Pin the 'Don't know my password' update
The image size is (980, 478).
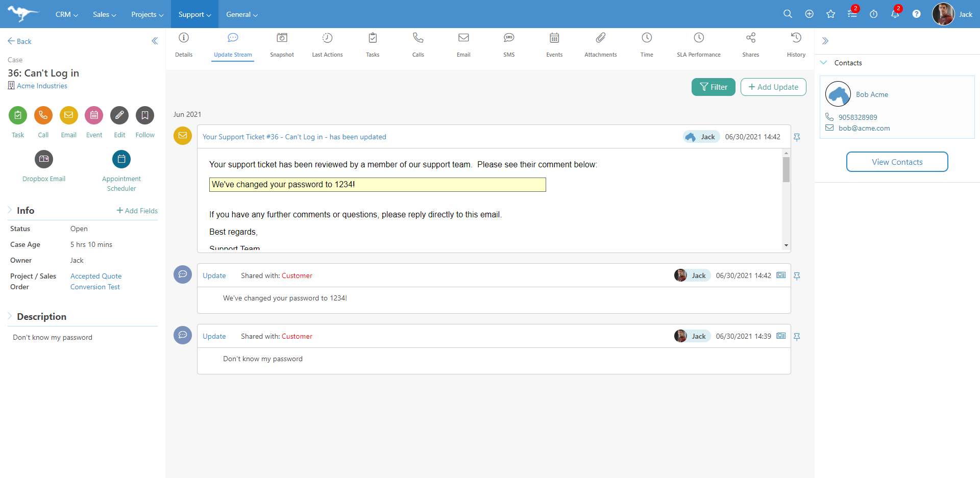797,337
